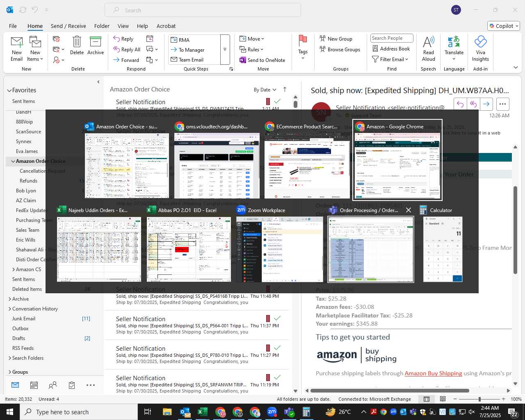This screenshot has height=420, width=525.
Task: Open Windows Start menu
Action: point(10,412)
